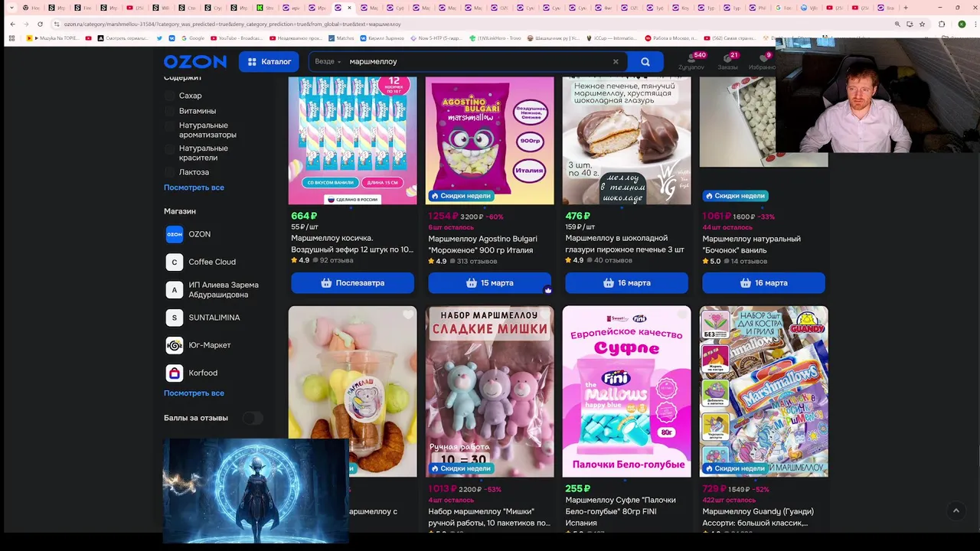Viewport: 980px width, 551px height.
Task: Open the browser extensions icon
Action: pyautogui.click(x=942, y=24)
